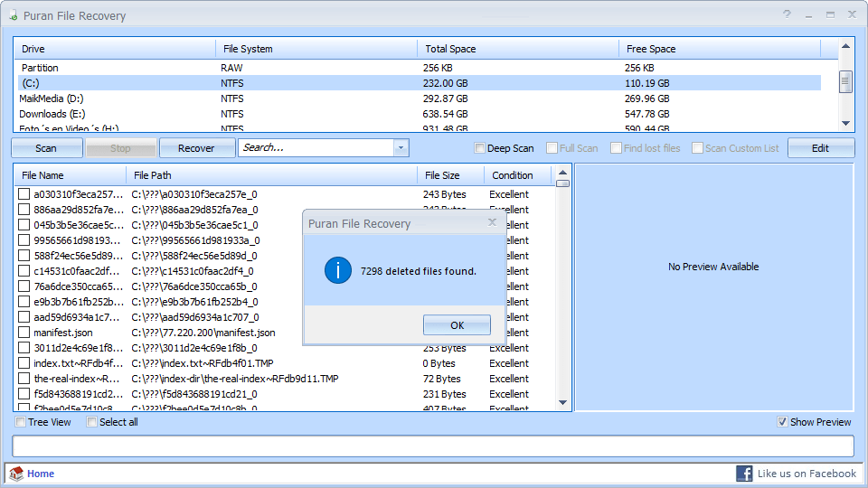The width and height of the screenshot is (868, 488).
Task: Toggle the Full Scan checkbox
Action: [552, 147]
